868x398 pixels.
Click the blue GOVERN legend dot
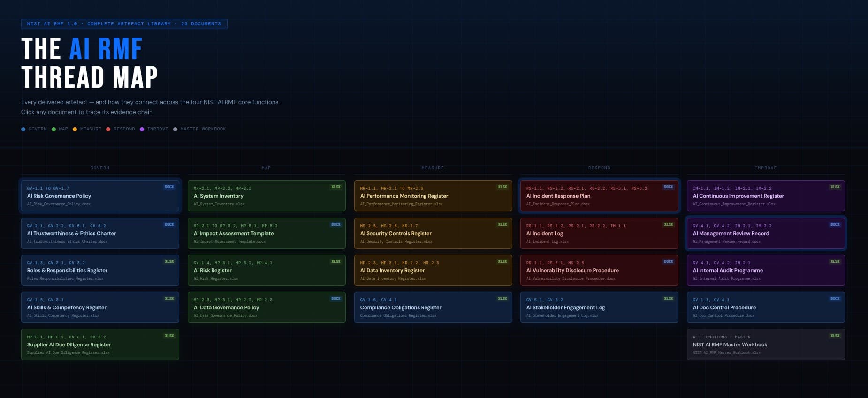tap(23, 129)
